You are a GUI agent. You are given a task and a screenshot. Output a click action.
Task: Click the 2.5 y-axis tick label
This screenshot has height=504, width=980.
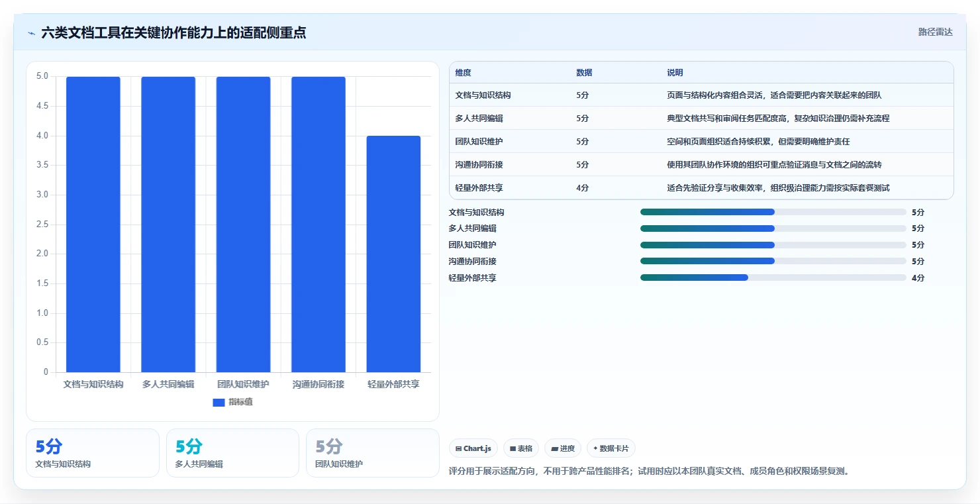coord(42,225)
